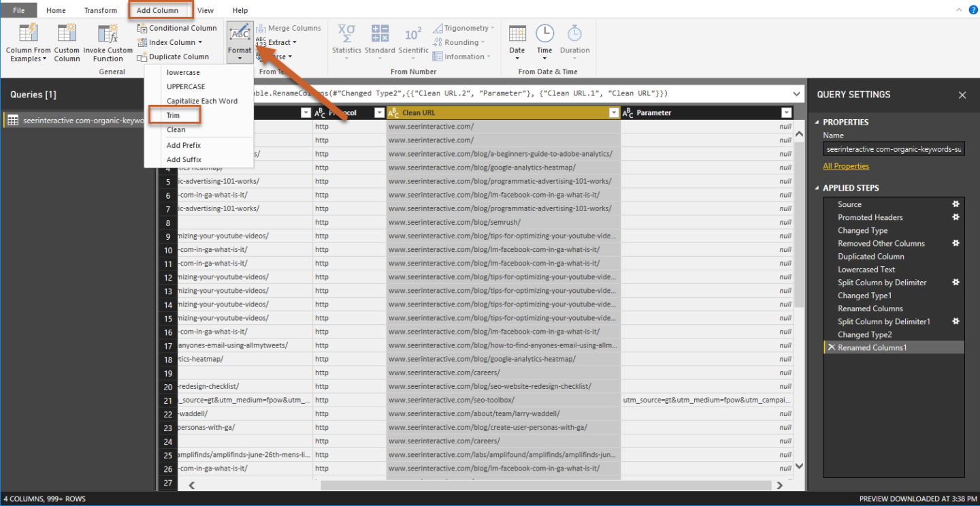Switch to the Transform ribbon tab
980x506 pixels.
(x=101, y=10)
